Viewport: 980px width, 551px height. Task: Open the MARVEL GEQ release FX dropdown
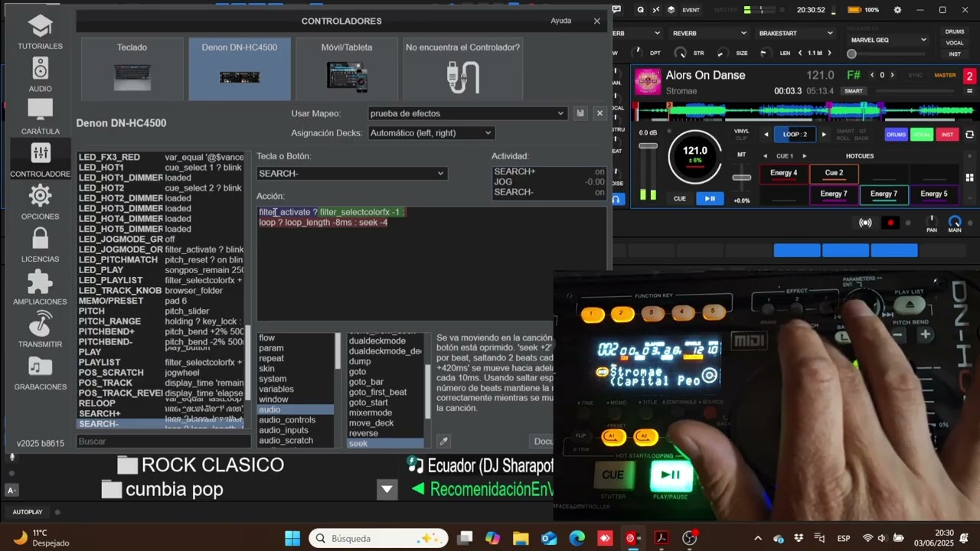pyautogui.click(x=889, y=40)
